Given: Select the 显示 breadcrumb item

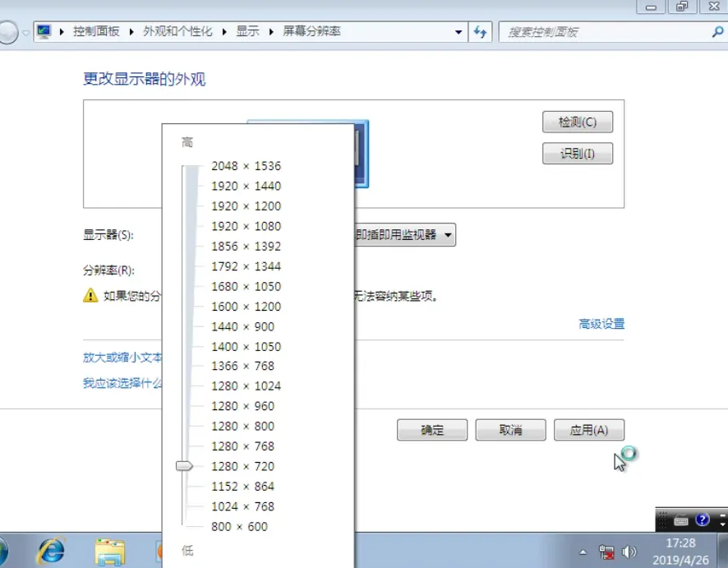Looking at the screenshot, I should click(247, 31).
